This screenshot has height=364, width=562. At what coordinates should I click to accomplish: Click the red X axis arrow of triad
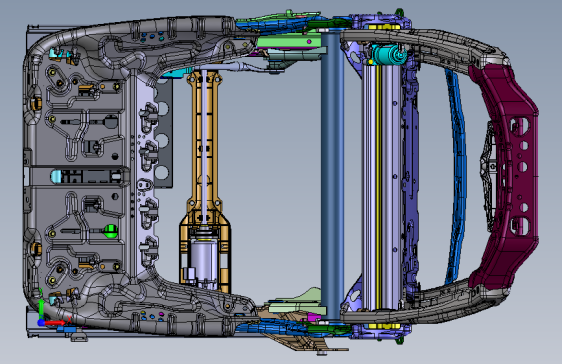click(56, 323)
